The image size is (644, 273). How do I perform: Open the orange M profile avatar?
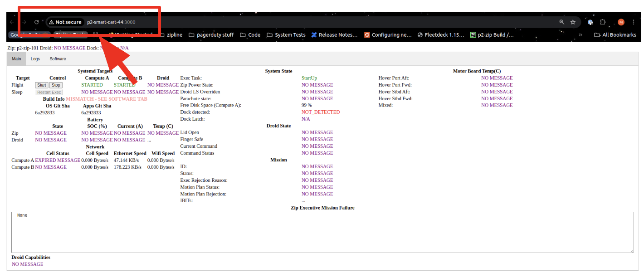coord(621,22)
